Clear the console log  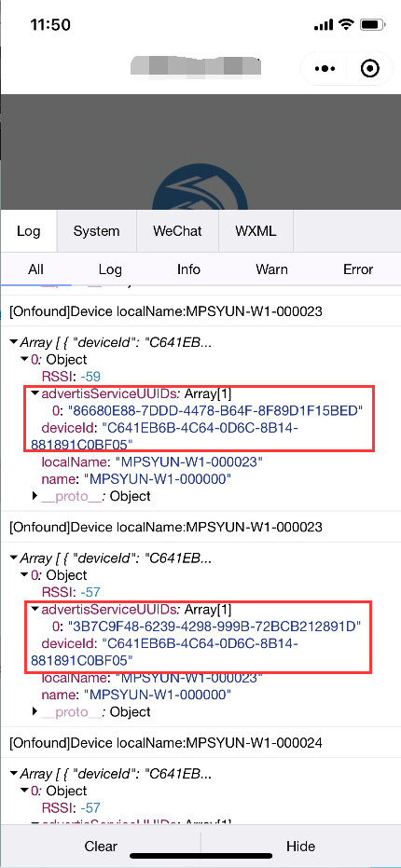(101, 846)
